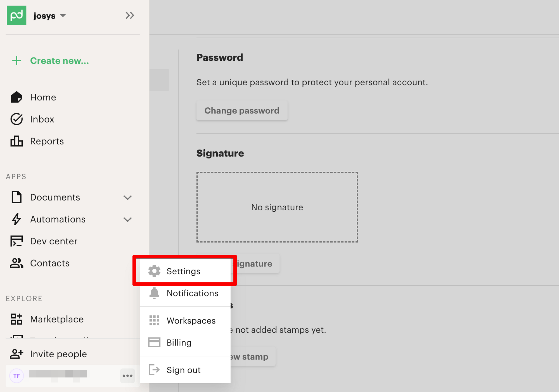559x392 pixels.
Task: Open the Marketplace
Action: (x=57, y=319)
